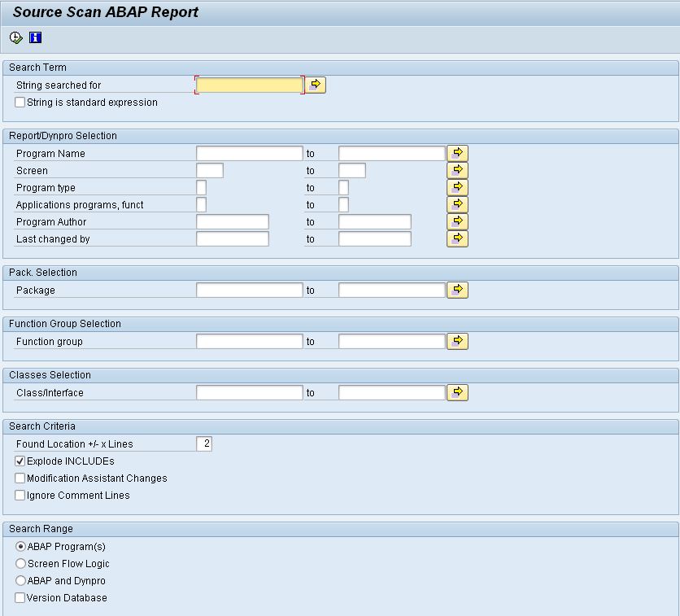This screenshot has width=680, height=616.
Task: Open multiple selection for Program type
Action: click(x=457, y=187)
